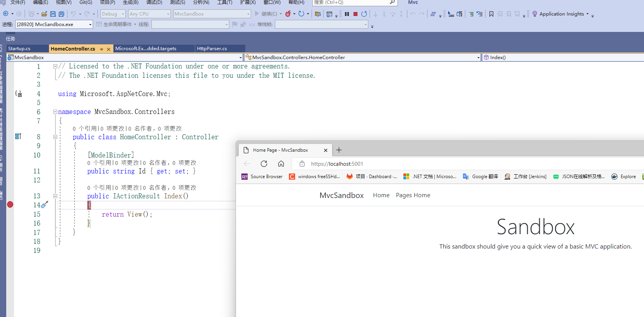Click the braces lock icon on line 4
The image size is (644, 317).
click(x=18, y=94)
